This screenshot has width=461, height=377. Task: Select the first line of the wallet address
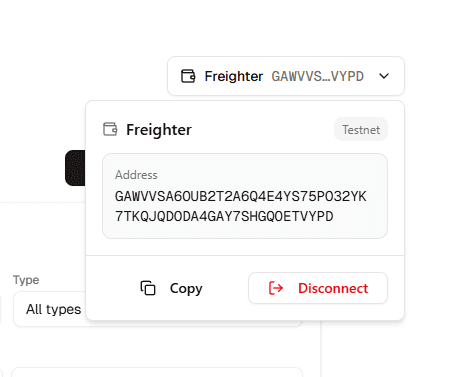(240, 196)
